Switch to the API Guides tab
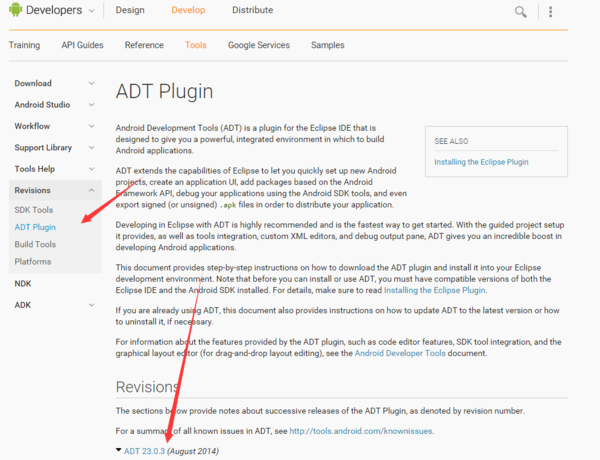The image size is (600, 460). click(82, 45)
